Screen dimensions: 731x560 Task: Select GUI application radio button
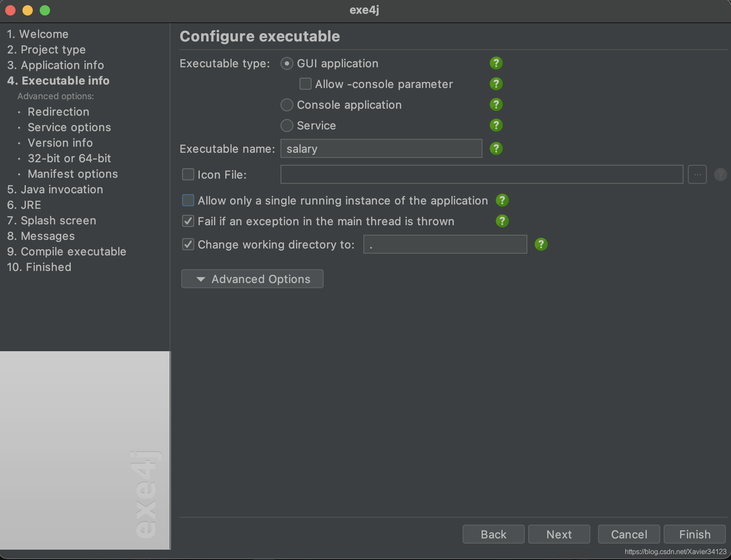point(287,63)
